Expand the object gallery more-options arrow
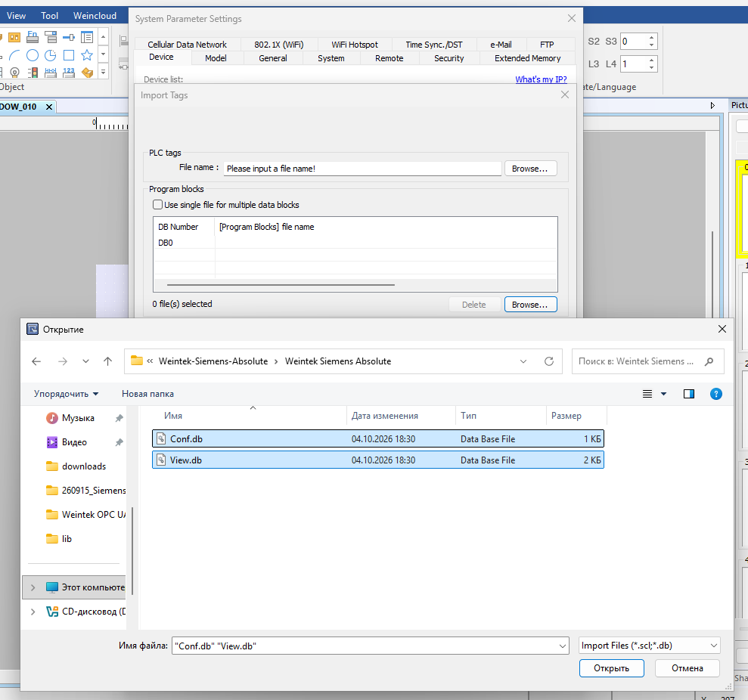The image size is (748, 700). pos(103,73)
